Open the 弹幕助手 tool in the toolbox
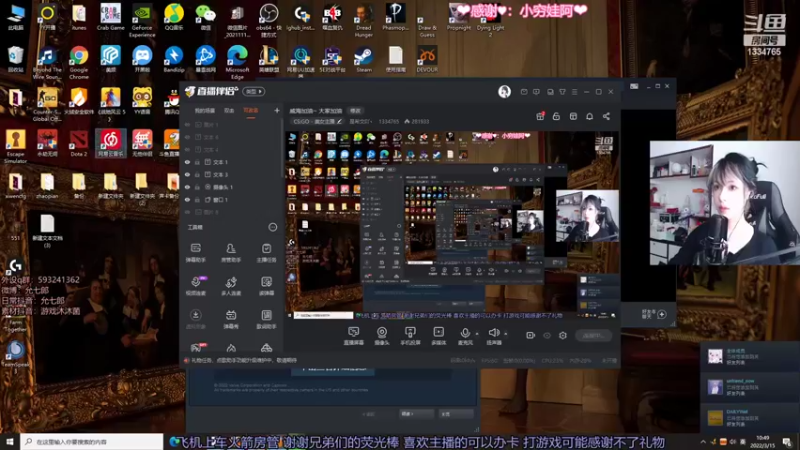This screenshot has width=800, height=450. coord(195,252)
